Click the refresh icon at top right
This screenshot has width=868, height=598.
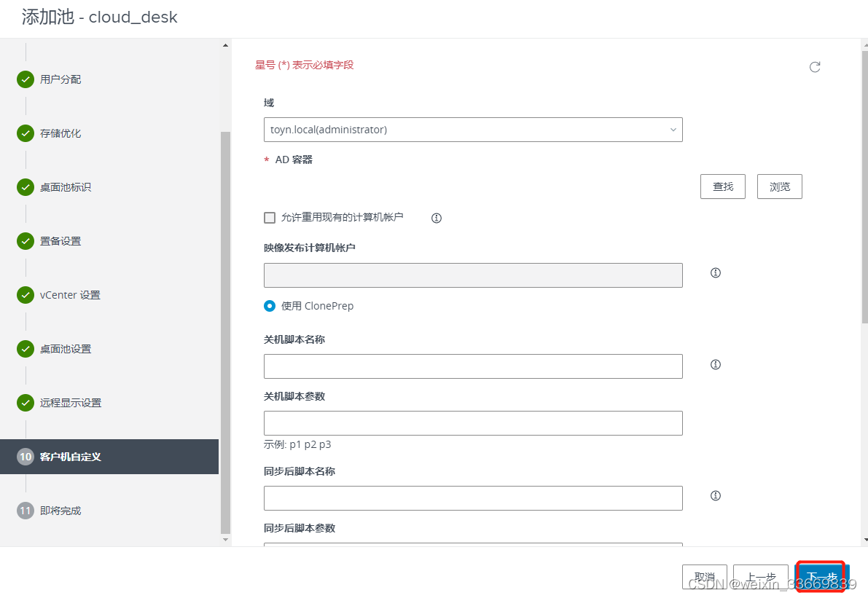click(x=814, y=67)
